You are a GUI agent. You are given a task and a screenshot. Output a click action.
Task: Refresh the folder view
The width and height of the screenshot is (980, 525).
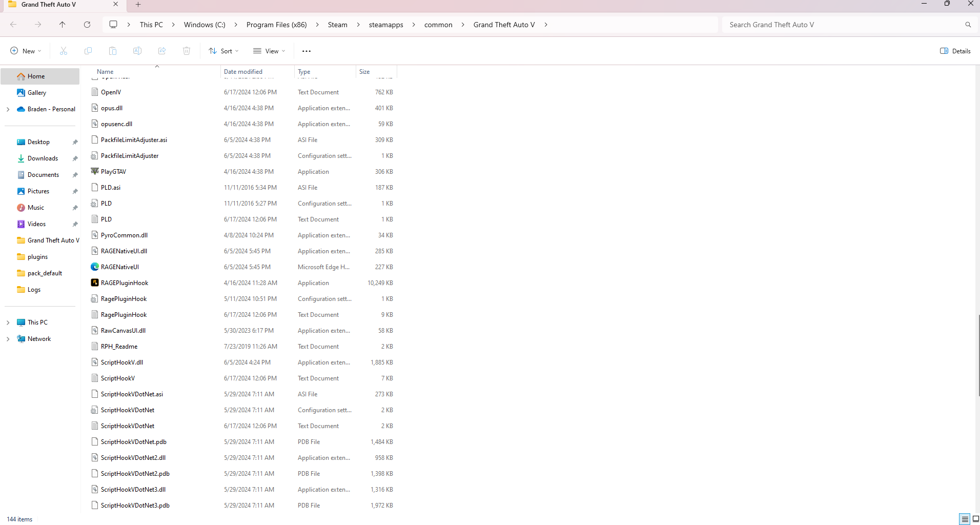pyautogui.click(x=87, y=25)
